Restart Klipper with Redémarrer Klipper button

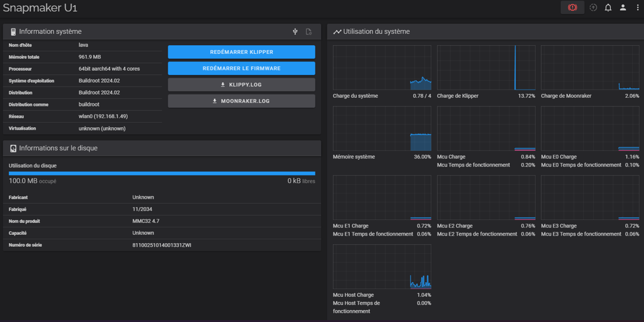click(241, 52)
